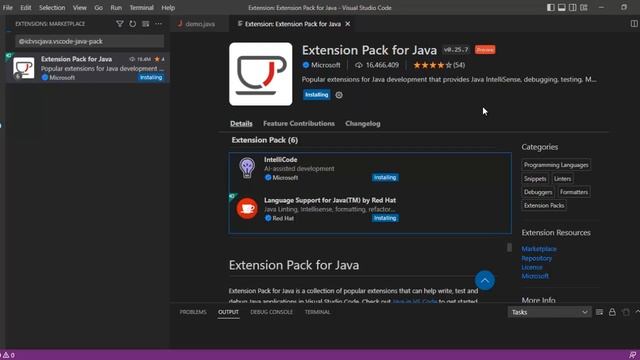Close the Extension Pack for Java tab
Viewport: 640px width, 360px height.
click(348, 24)
